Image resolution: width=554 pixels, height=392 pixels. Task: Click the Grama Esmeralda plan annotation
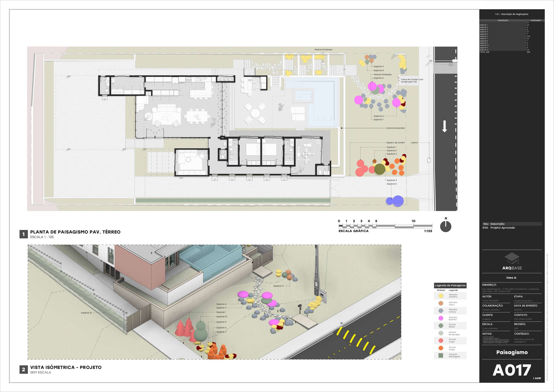pos(395,128)
